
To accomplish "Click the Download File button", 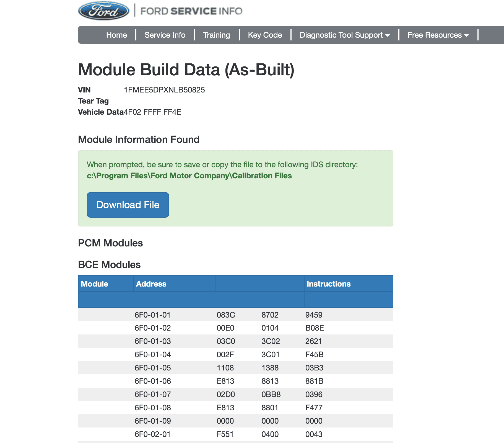I will coord(128,205).
